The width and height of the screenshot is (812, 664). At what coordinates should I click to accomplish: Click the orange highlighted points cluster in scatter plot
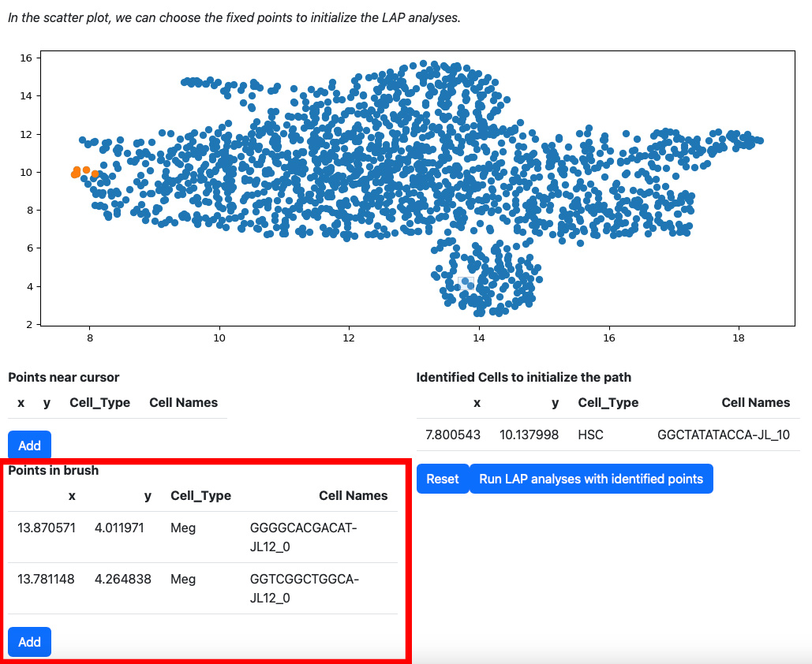tap(84, 173)
